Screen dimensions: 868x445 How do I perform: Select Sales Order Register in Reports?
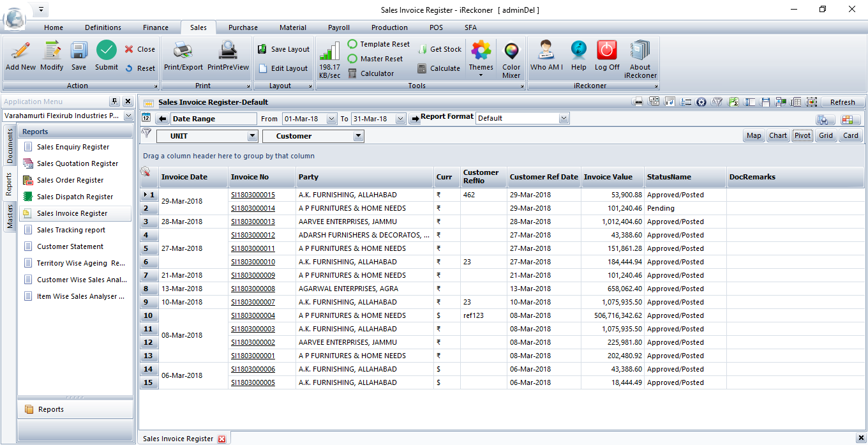70,180
